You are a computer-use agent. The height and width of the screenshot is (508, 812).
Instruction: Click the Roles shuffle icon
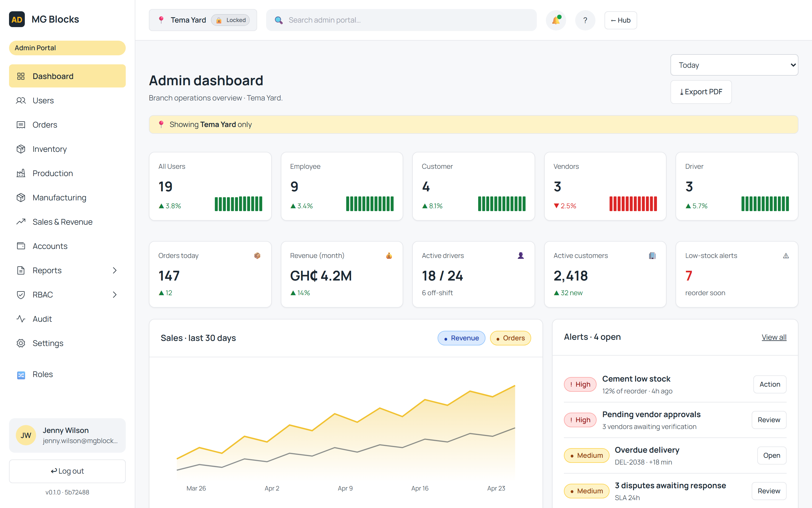[21, 375]
